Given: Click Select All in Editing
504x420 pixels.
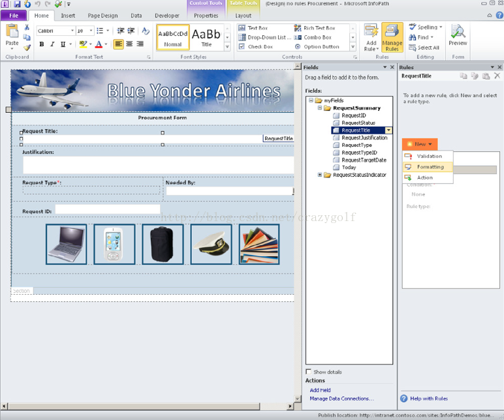Looking at the screenshot, I should [424, 48].
